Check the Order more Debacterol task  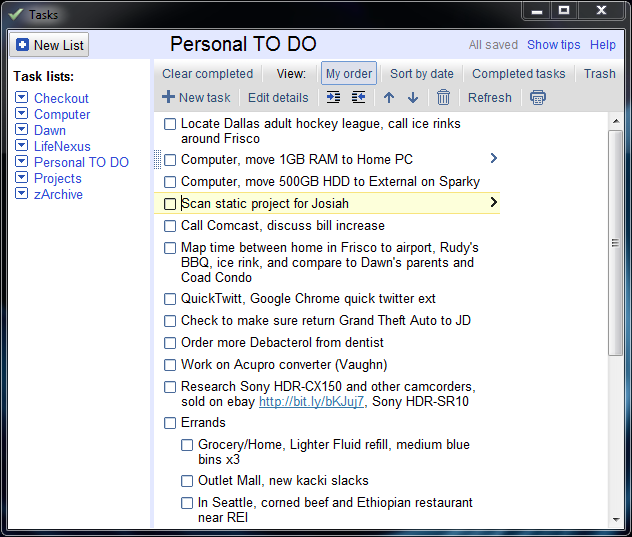pyautogui.click(x=170, y=343)
